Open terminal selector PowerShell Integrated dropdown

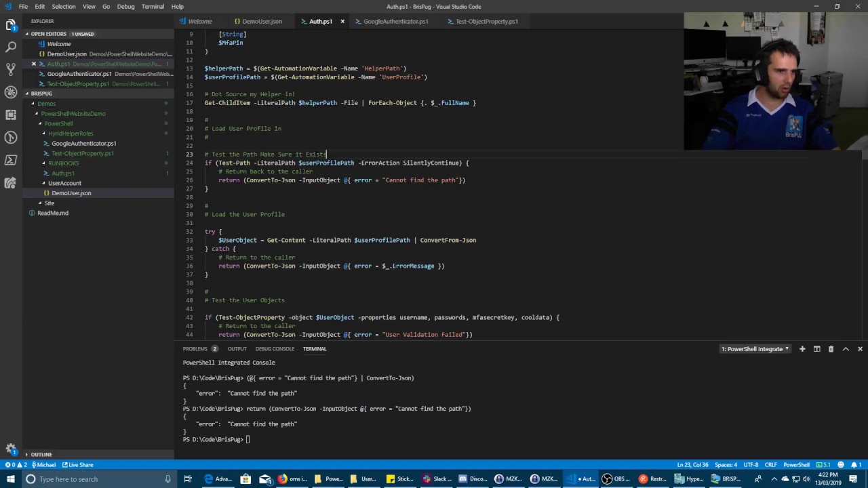pyautogui.click(x=755, y=349)
